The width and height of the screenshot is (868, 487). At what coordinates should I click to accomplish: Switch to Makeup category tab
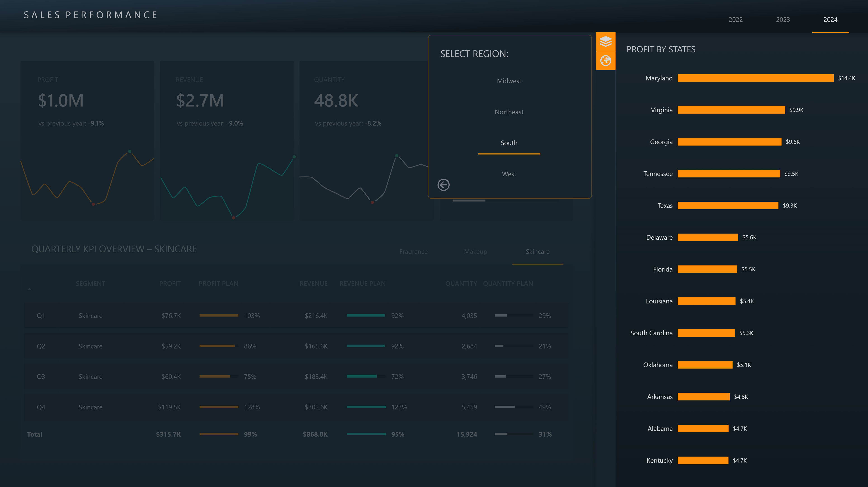(x=475, y=252)
